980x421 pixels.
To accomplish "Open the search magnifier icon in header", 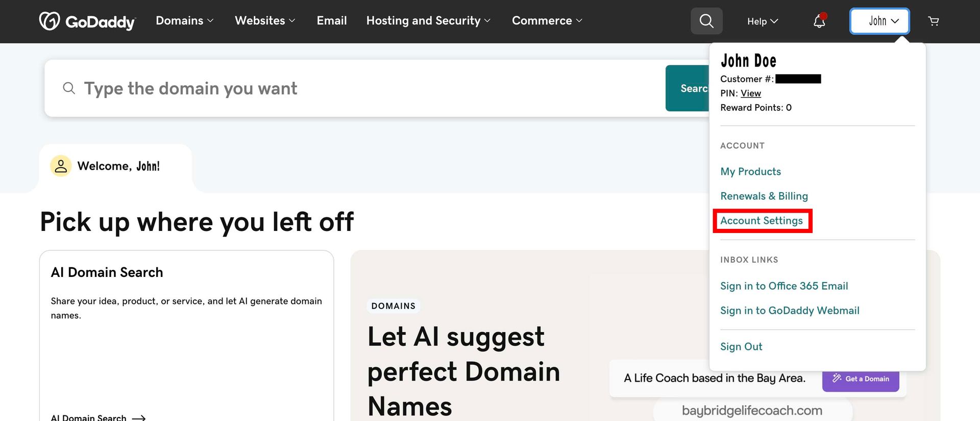I will (x=706, y=21).
